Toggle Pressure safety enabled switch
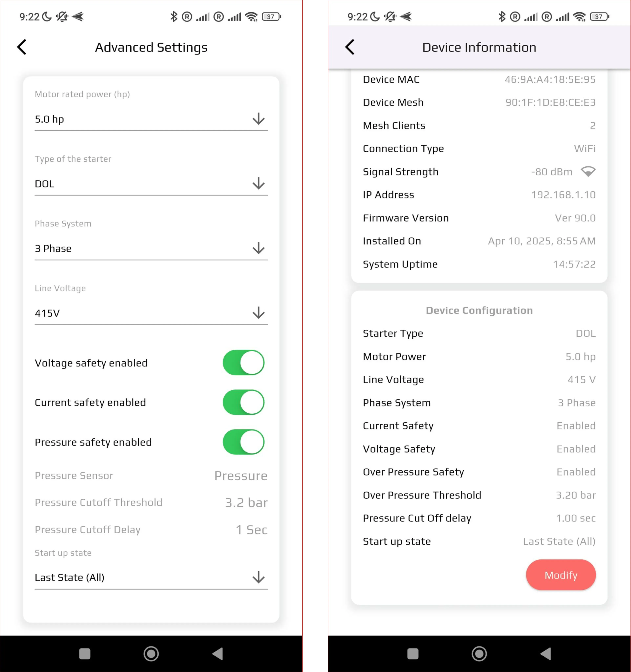Viewport: 631px width, 672px height. click(243, 442)
